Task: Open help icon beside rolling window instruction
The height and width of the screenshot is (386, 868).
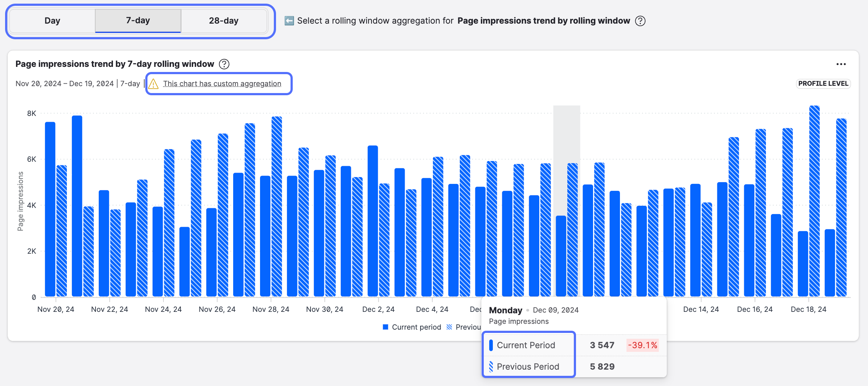Action: (640, 21)
